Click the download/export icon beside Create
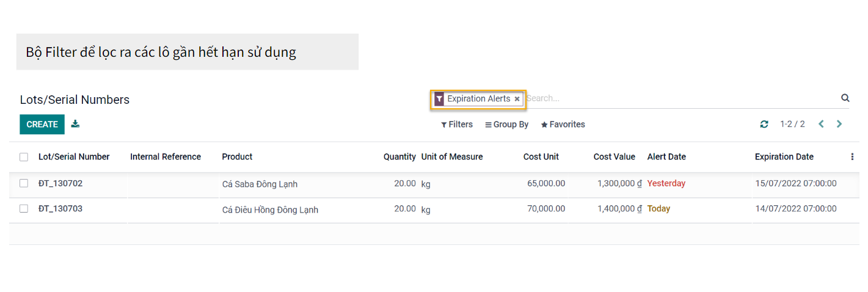This screenshot has width=868, height=292. pos(75,124)
